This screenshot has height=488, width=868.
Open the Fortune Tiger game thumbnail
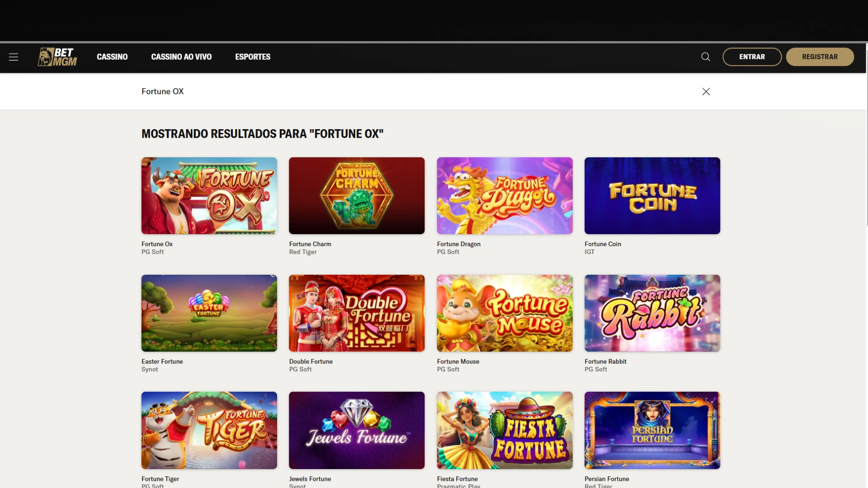(x=209, y=430)
